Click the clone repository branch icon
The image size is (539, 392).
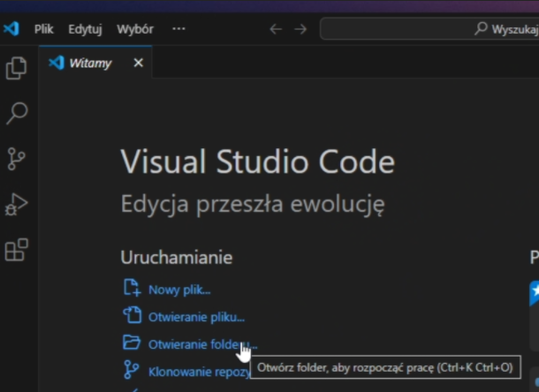[x=131, y=369]
